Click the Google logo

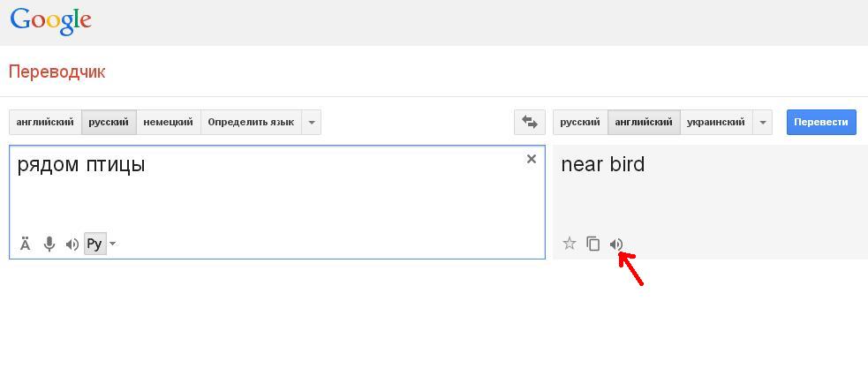51,21
